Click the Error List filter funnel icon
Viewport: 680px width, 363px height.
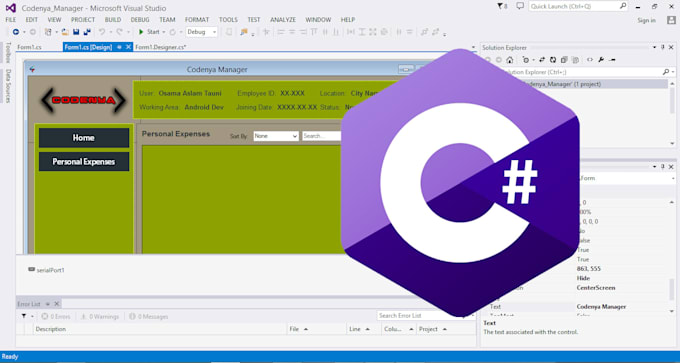(x=24, y=316)
